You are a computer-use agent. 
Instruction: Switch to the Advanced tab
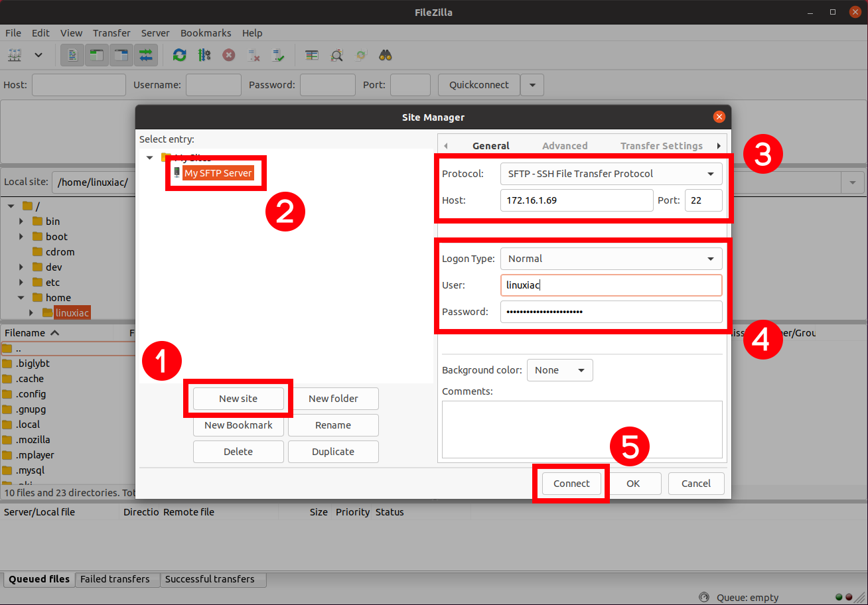(x=565, y=145)
